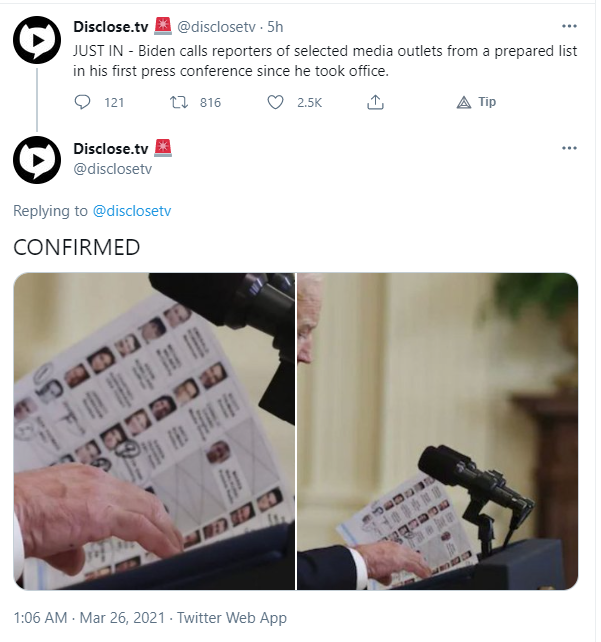The image size is (601, 642).
Task: Click the 5h timestamp on first tweet
Action: click(x=275, y=27)
